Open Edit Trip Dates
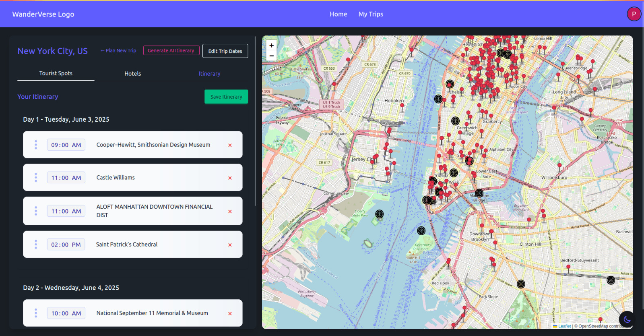 coord(225,51)
